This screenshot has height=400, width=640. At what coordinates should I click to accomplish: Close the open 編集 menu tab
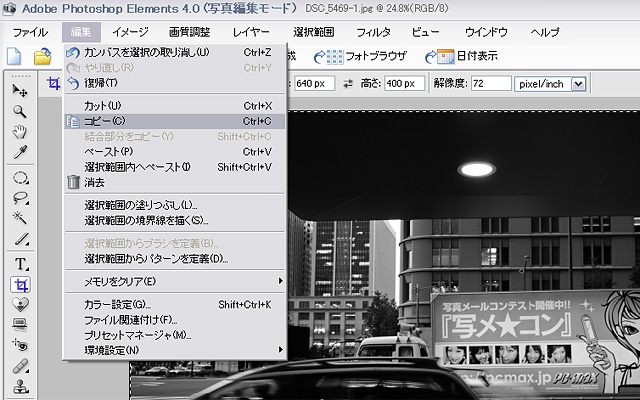81,32
